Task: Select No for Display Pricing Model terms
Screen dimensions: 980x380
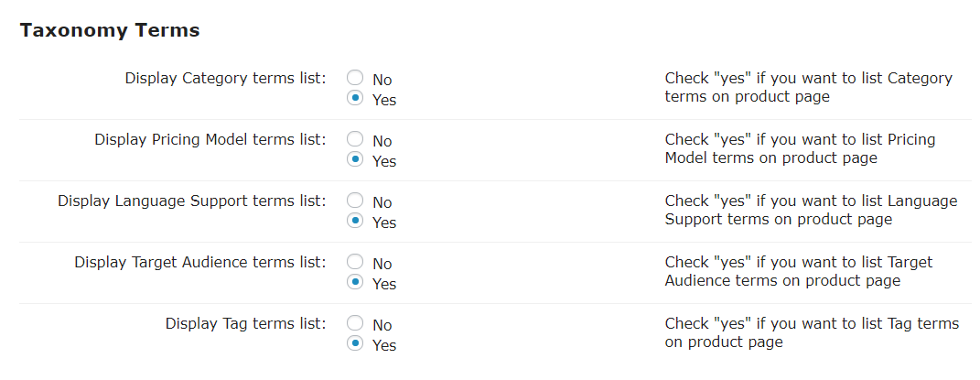Action: pos(356,140)
